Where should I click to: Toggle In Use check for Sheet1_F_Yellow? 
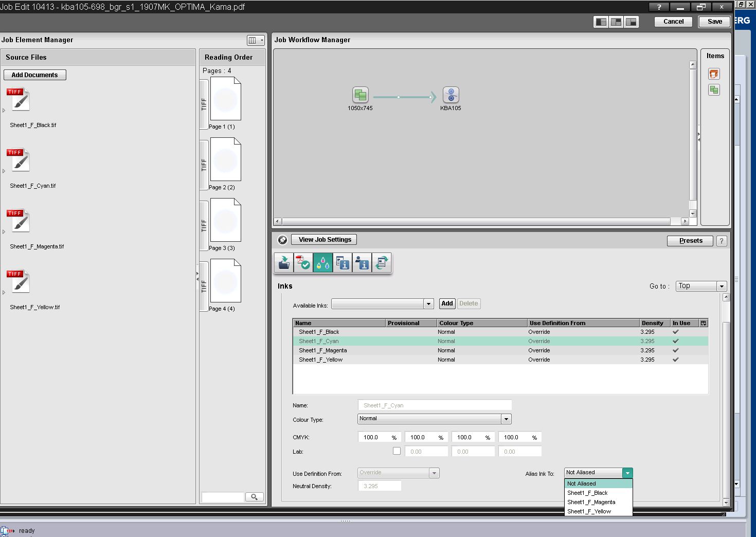[676, 360]
